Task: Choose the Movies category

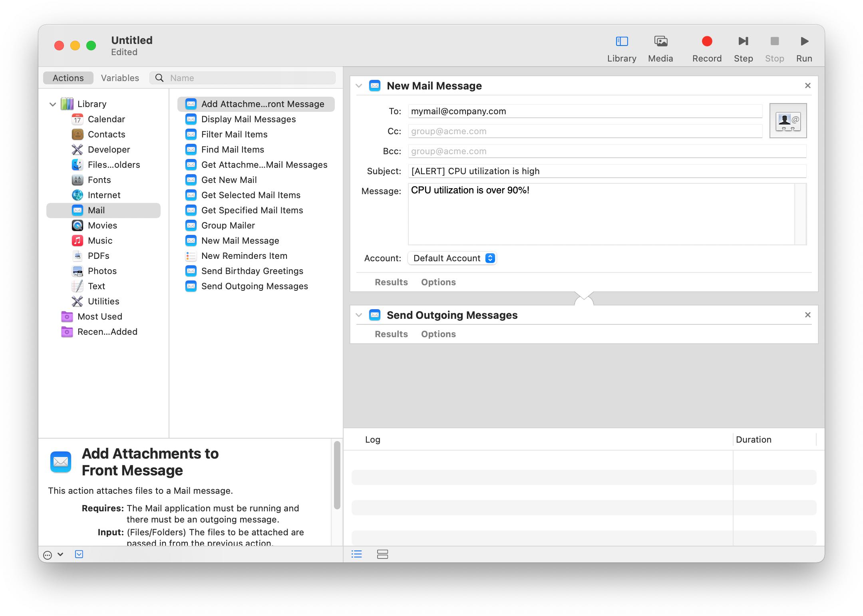Action: point(104,225)
